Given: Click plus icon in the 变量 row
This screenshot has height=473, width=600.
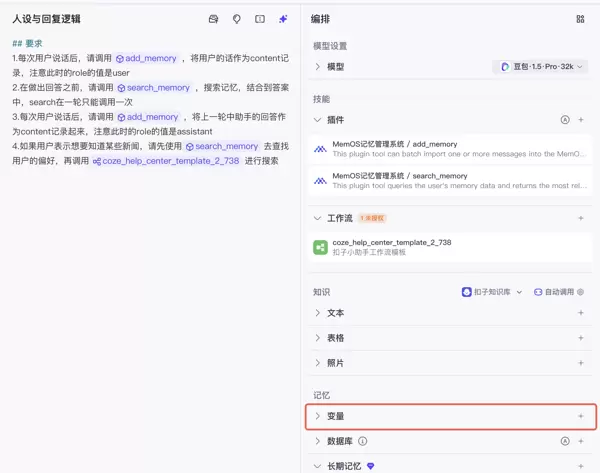Looking at the screenshot, I should coord(580,416).
